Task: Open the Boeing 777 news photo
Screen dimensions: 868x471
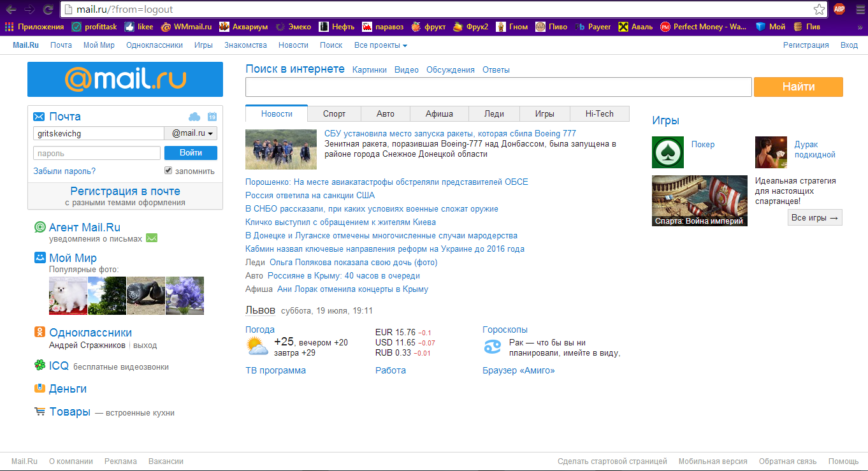Action: point(281,149)
